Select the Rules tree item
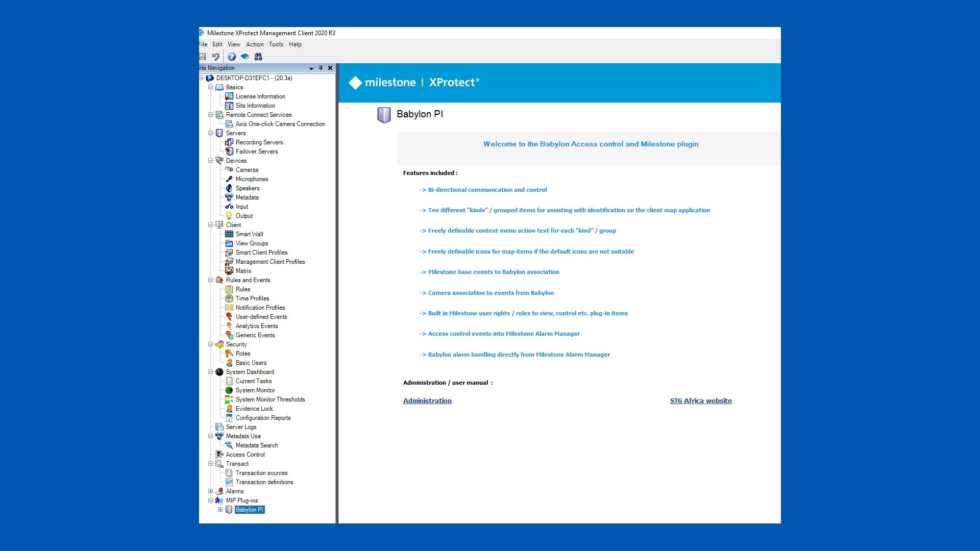This screenshot has height=551, width=980. point(243,289)
